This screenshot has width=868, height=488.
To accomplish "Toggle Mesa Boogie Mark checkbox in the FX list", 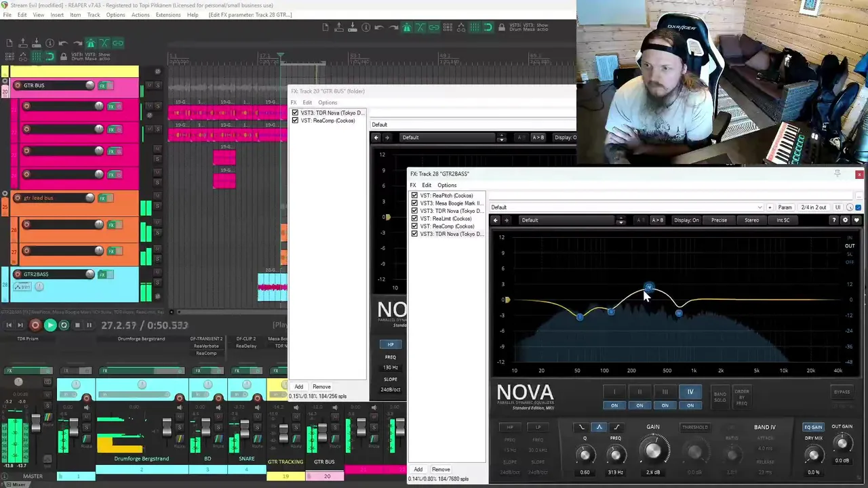I will [x=414, y=203].
